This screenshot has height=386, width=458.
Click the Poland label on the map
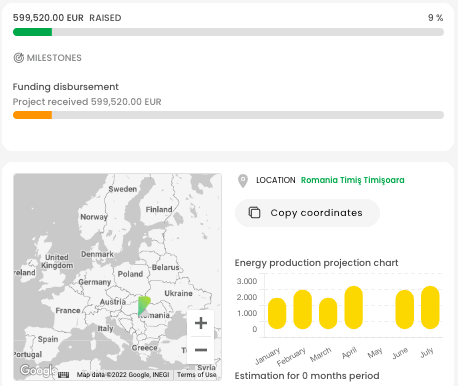pos(130,274)
